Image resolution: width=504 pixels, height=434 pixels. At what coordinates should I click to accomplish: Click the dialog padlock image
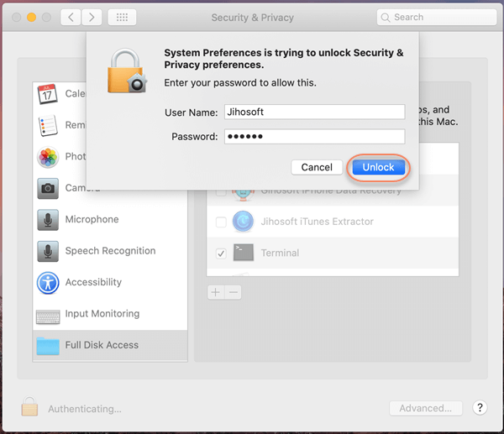pos(128,71)
